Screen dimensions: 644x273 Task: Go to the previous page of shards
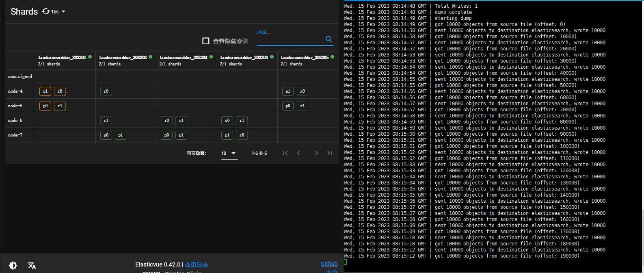tap(298, 153)
